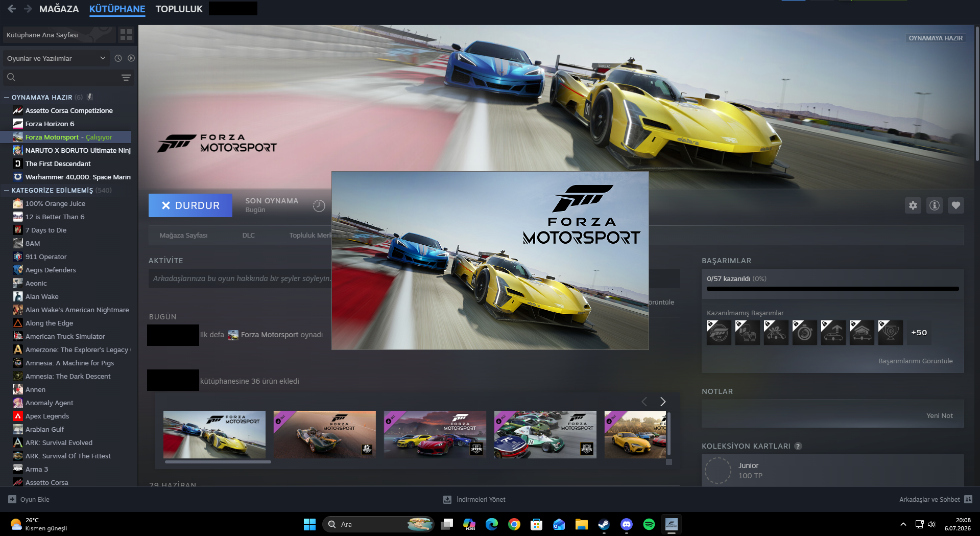Toggle the dynamic collection lightning icon
980x536 pixels.
coord(90,97)
